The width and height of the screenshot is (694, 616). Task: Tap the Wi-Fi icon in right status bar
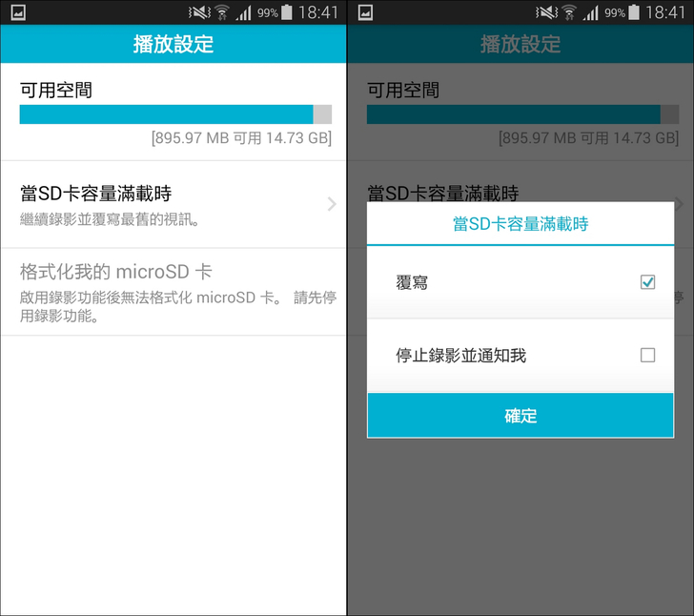569,12
